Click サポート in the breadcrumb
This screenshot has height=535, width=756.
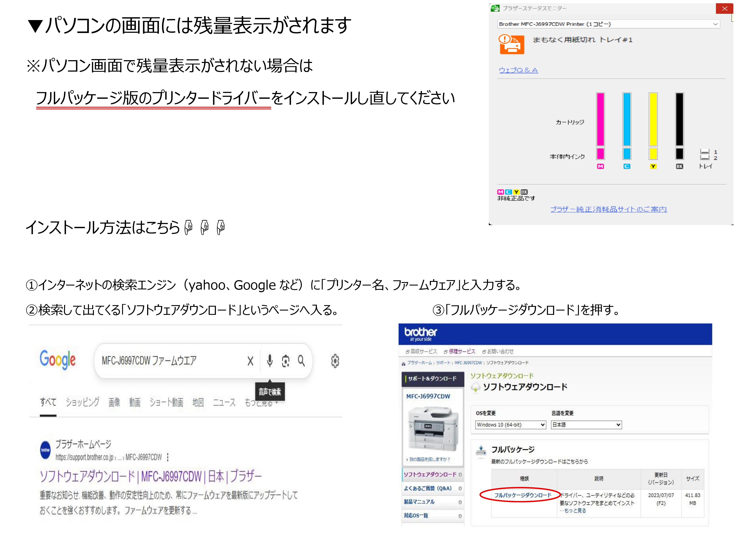(x=443, y=363)
